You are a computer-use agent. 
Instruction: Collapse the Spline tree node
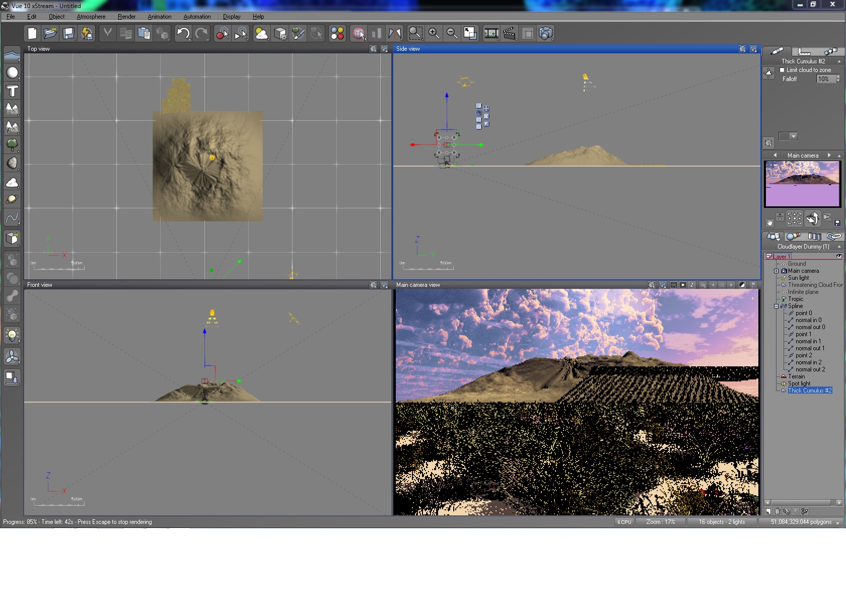click(776, 306)
